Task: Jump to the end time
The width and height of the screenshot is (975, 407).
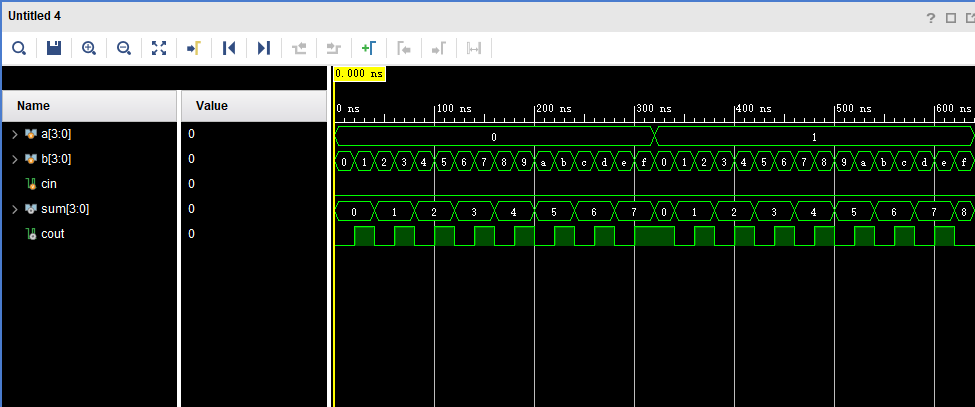Action: coord(264,48)
